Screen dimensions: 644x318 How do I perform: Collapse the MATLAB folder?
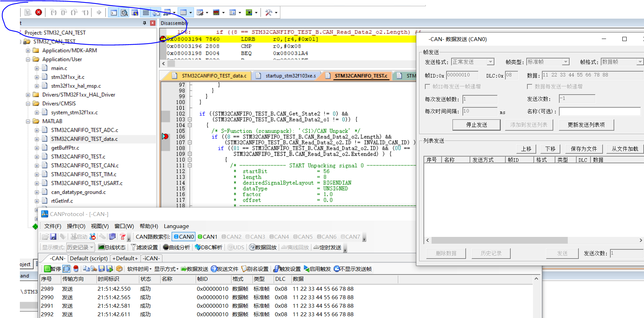(28, 121)
